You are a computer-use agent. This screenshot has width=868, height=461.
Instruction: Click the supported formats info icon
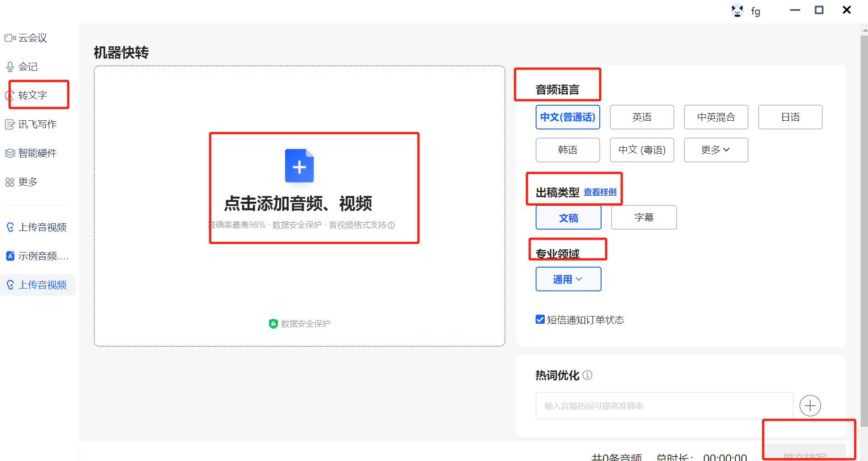pyautogui.click(x=391, y=225)
